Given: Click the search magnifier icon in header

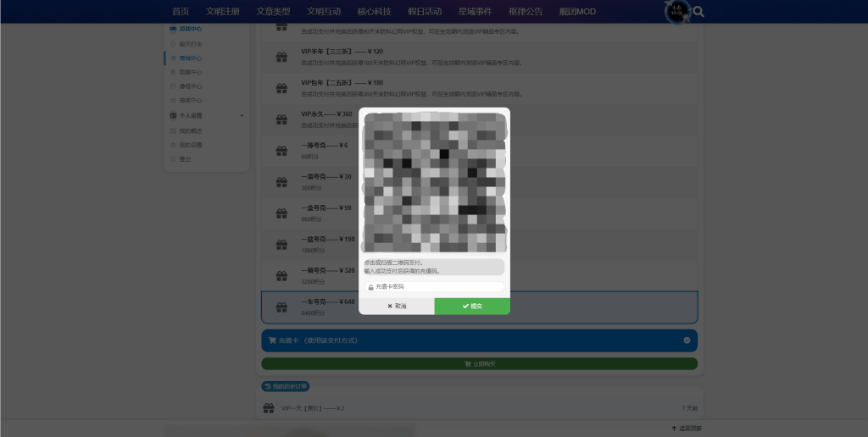Looking at the screenshot, I should pyautogui.click(x=698, y=12).
